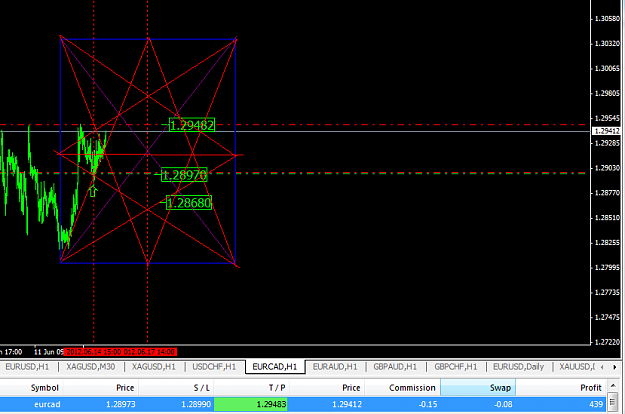Click the 1.27735 price scale value
This screenshot has height=414, width=625.
[607, 292]
